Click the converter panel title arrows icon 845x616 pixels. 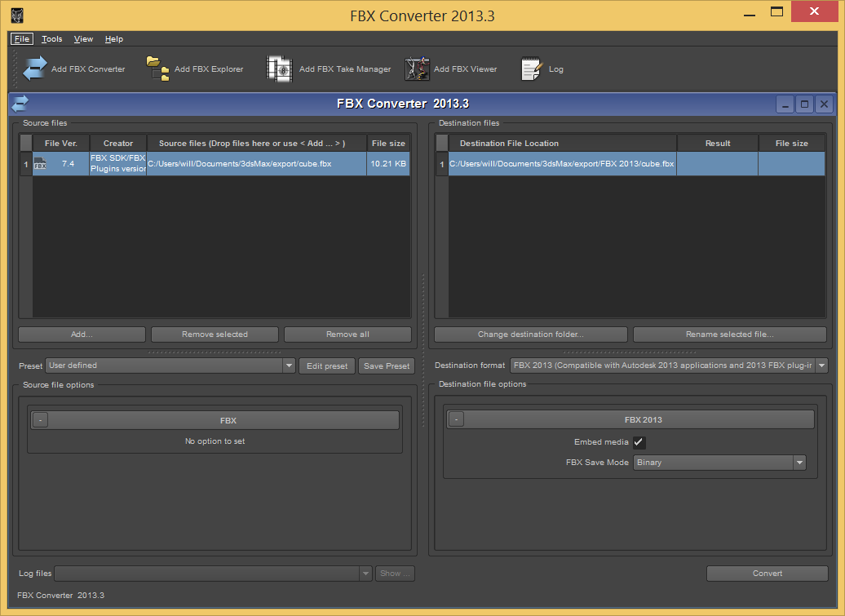click(x=20, y=104)
